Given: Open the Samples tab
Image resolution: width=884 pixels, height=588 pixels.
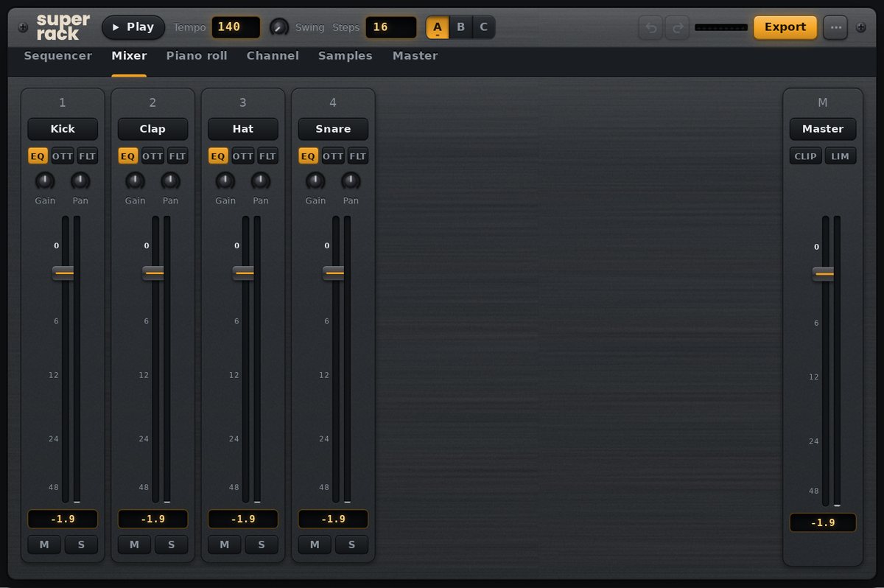Looking at the screenshot, I should click(345, 56).
